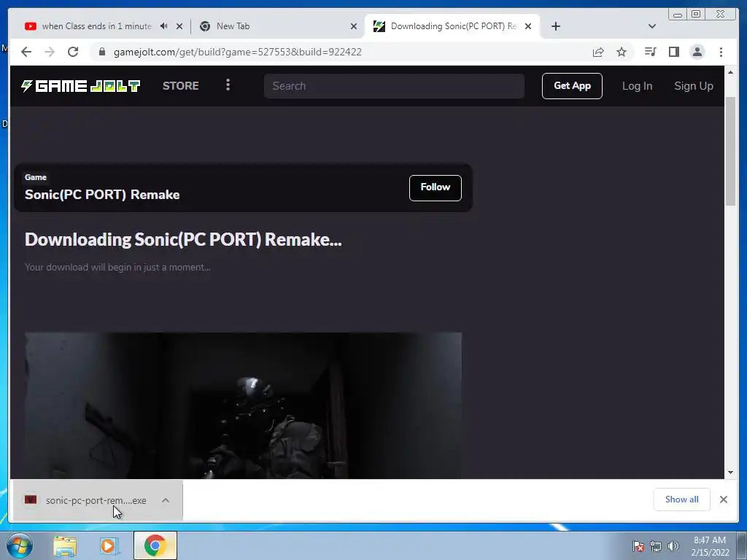
Task: Click the address bar URL
Action: (x=237, y=52)
